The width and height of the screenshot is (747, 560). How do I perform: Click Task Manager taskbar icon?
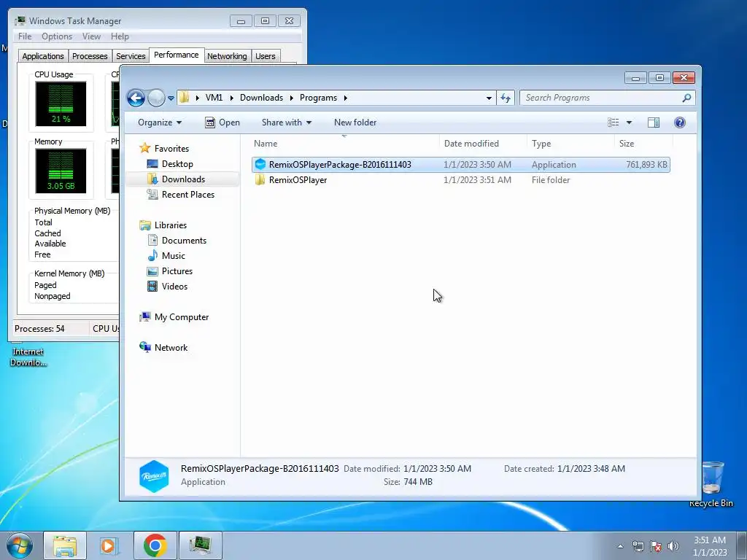pos(200,545)
